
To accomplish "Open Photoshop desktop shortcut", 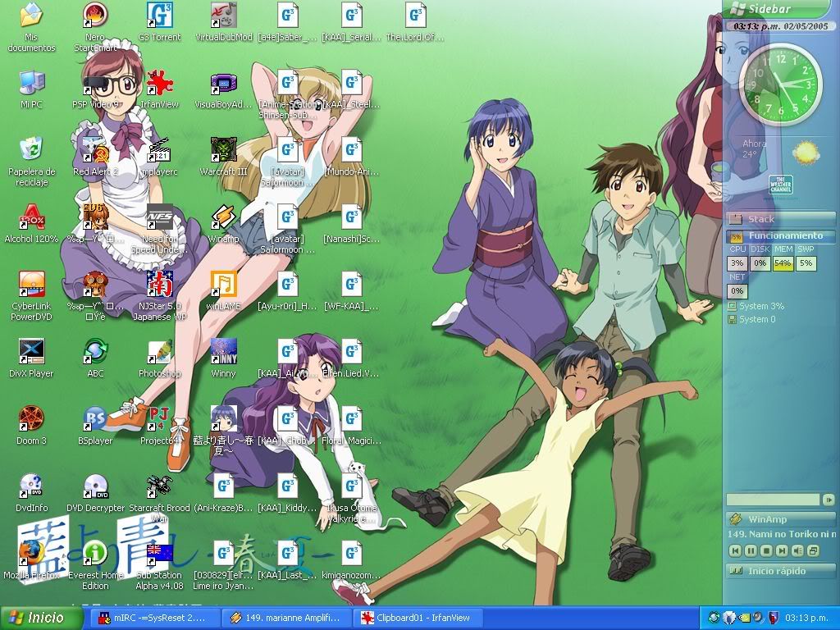I will click(x=159, y=353).
